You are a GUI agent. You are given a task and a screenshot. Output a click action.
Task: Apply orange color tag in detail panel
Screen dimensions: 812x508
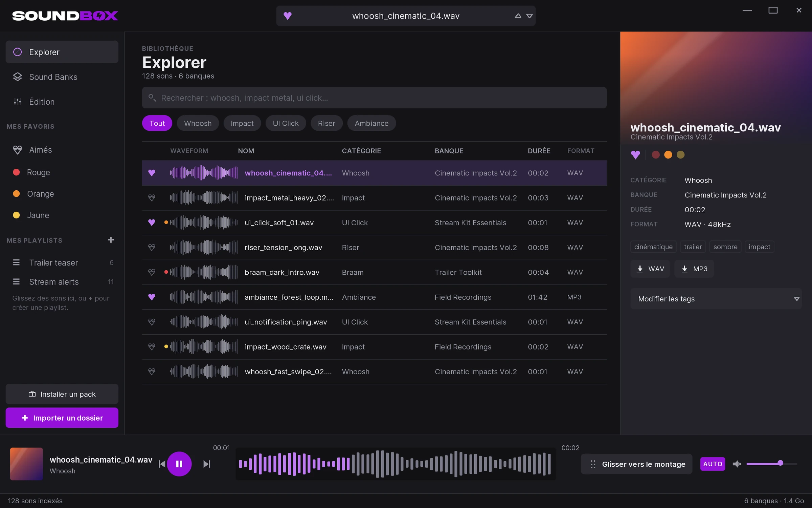pos(668,155)
